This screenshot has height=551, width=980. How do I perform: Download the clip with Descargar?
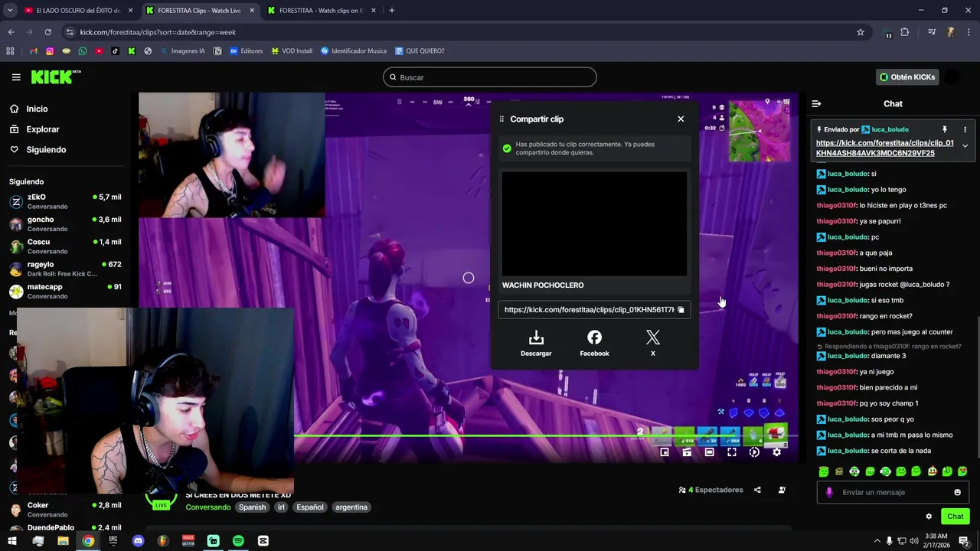[x=536, y=344]
